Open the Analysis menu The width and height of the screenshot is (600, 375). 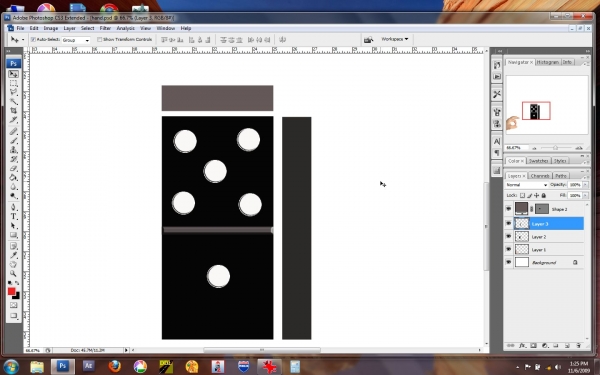pyautogui.click(x=126, y=28)
